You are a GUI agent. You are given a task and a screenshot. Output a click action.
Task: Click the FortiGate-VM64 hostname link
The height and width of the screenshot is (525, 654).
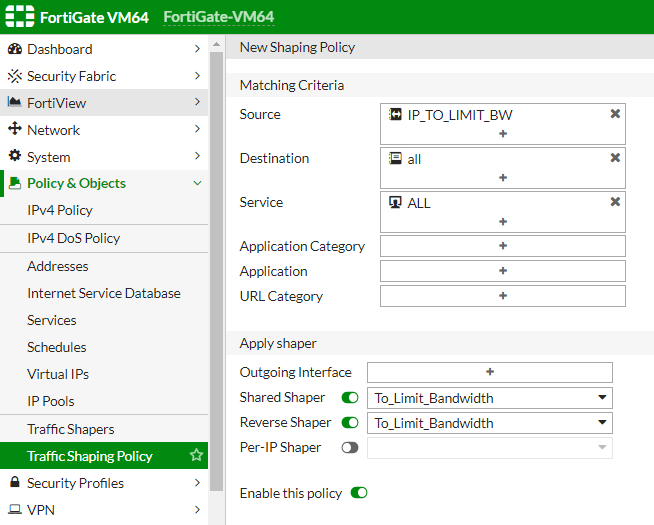(x=219, y=17)
